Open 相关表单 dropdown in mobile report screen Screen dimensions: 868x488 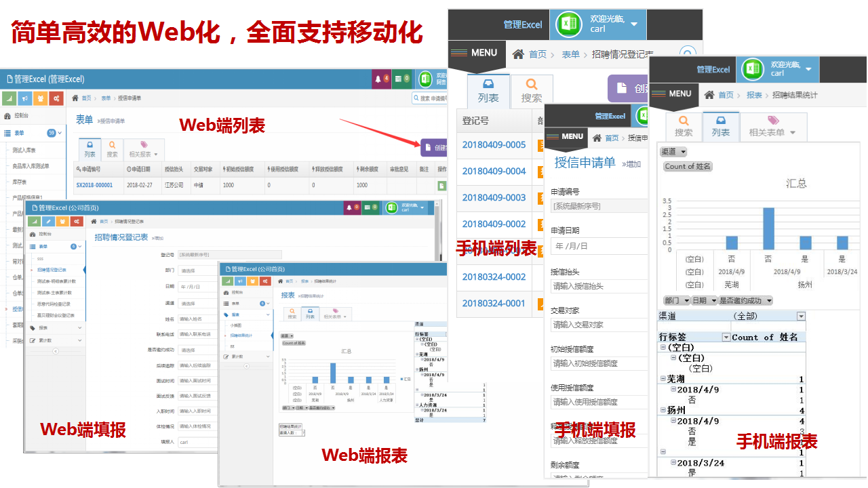(772, 126)
